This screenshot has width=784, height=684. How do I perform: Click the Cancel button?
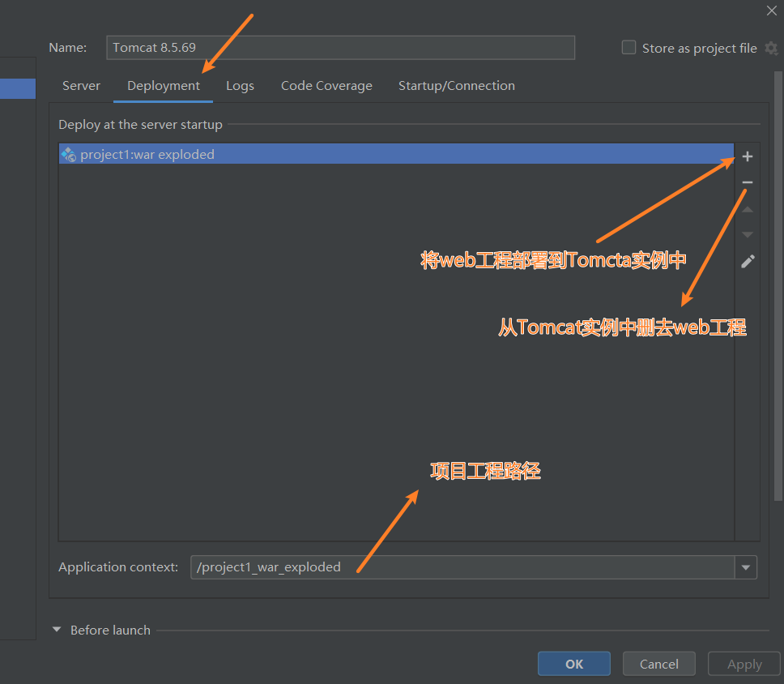pos(659,664)
